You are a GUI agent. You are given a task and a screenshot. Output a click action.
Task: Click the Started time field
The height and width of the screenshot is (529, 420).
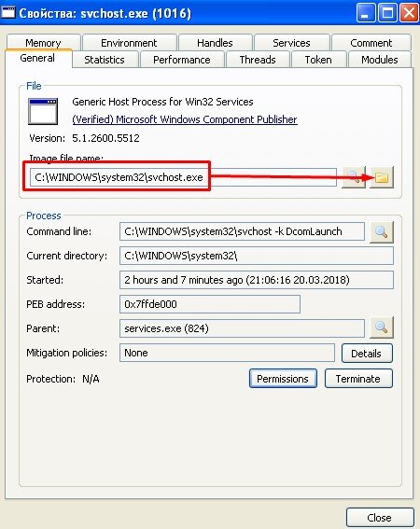pos(257,280)
